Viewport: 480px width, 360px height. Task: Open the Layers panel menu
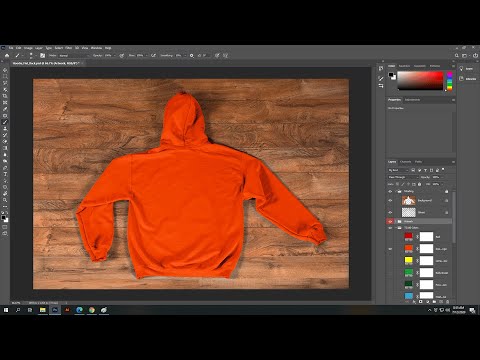[453, 162]
